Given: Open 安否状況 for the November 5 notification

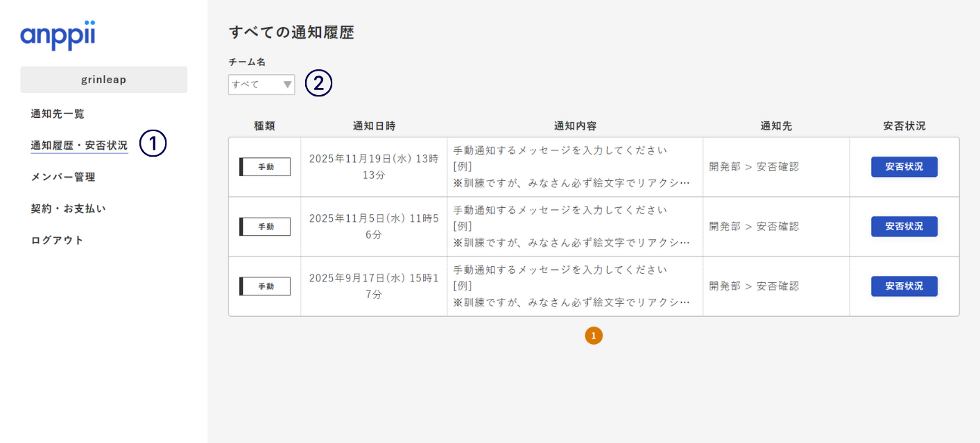Looking at the screenshot, I should [x=904, y=227].
